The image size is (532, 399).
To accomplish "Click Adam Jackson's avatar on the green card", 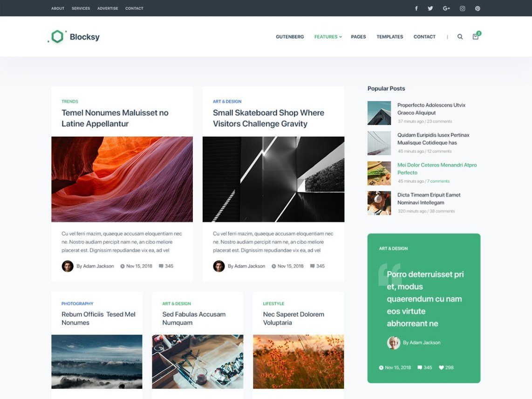I will point(394,343).
